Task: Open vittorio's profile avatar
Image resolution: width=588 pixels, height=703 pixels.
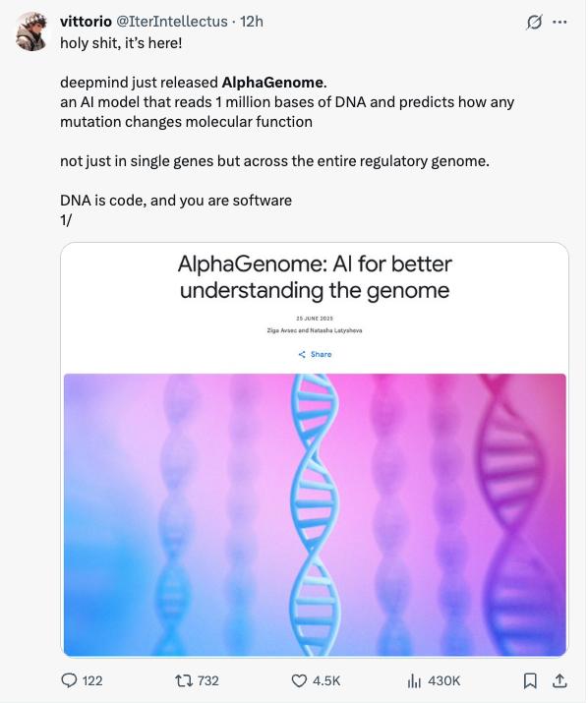Action: (31, 31)
